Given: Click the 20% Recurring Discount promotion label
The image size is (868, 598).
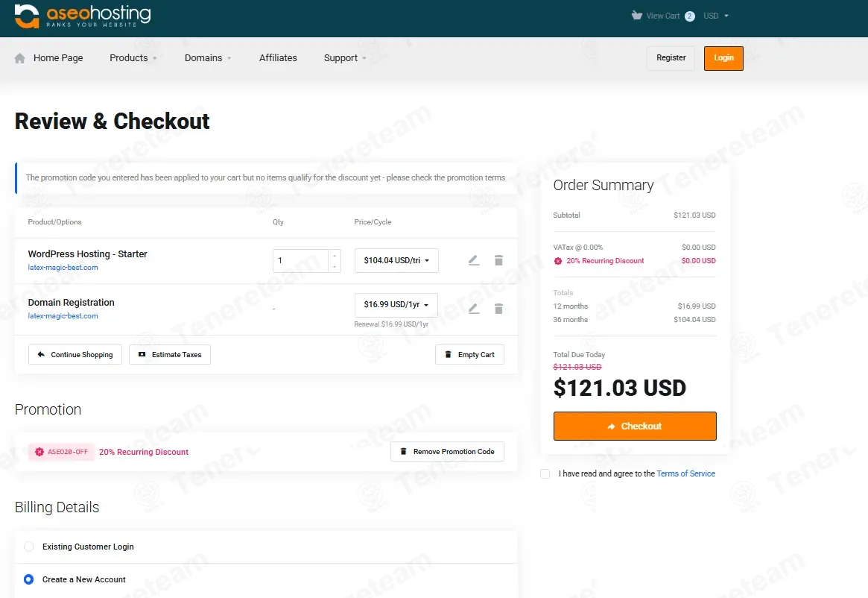Looking at the screenshot, I should [144, 453].
